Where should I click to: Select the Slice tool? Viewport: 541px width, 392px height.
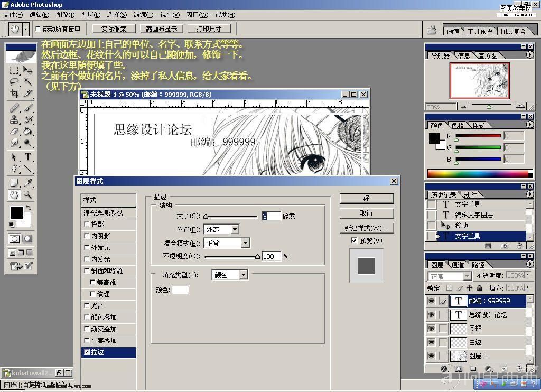point(28,93)
